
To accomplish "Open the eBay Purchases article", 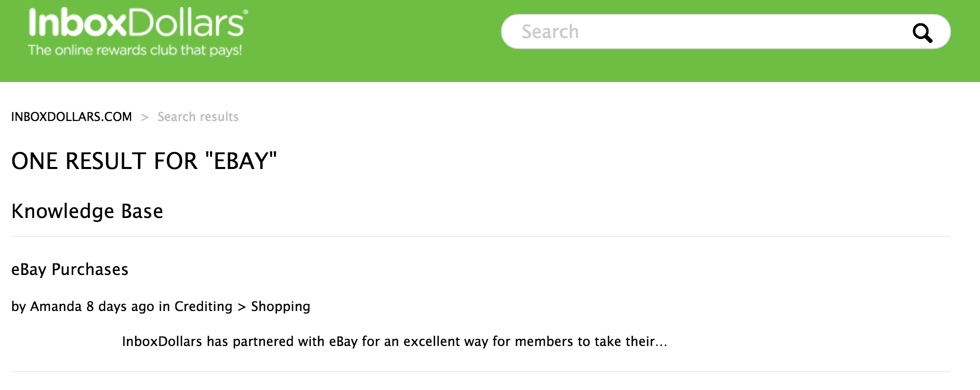I will (69, 269).
